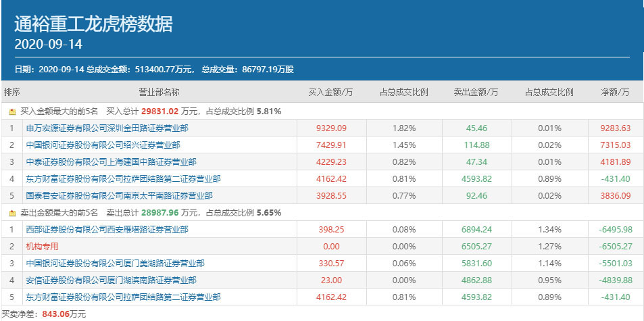Select buy amount 398.25
Viewport: 644px width, 321px height.
331,230
